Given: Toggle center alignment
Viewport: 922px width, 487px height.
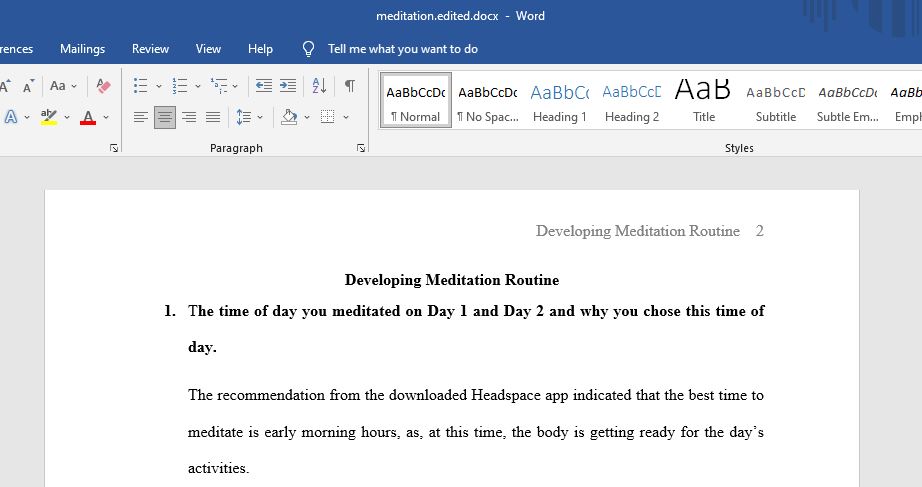Looking at the screenshot, I should (165, 117).
